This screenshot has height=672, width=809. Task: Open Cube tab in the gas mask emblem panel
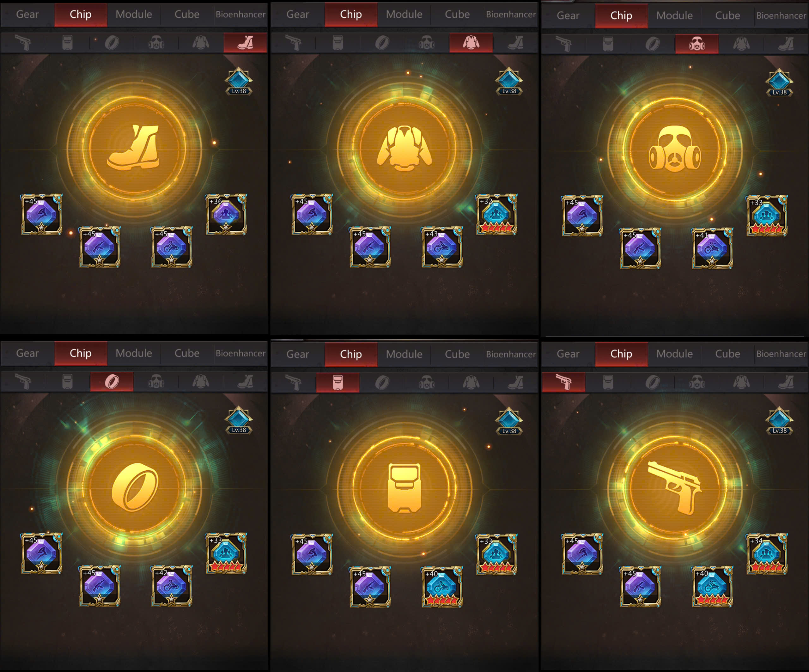click(x=727, y=16)
